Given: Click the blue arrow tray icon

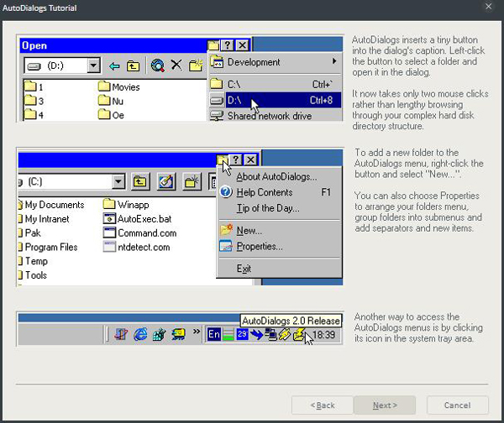Looking at the screenshot, I should coord(256,334).
